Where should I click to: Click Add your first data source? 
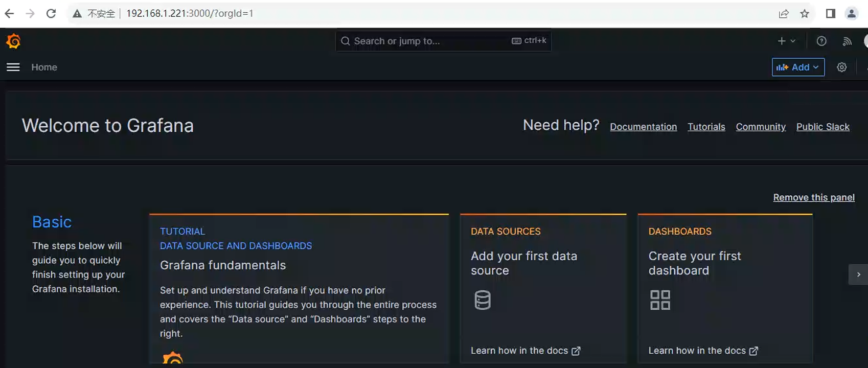(x=524, y=263)
